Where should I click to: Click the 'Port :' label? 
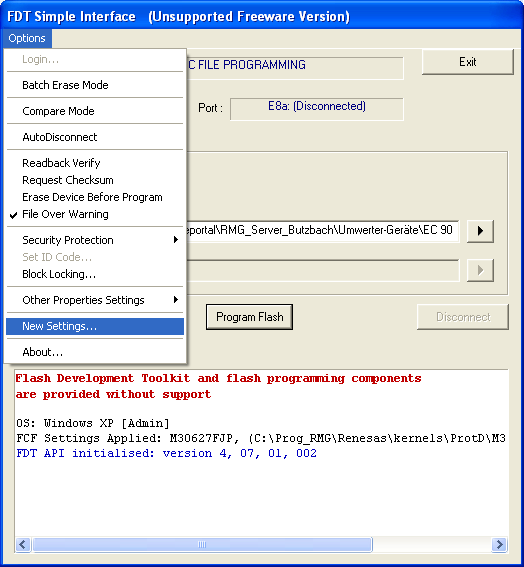tap(210, 108)
